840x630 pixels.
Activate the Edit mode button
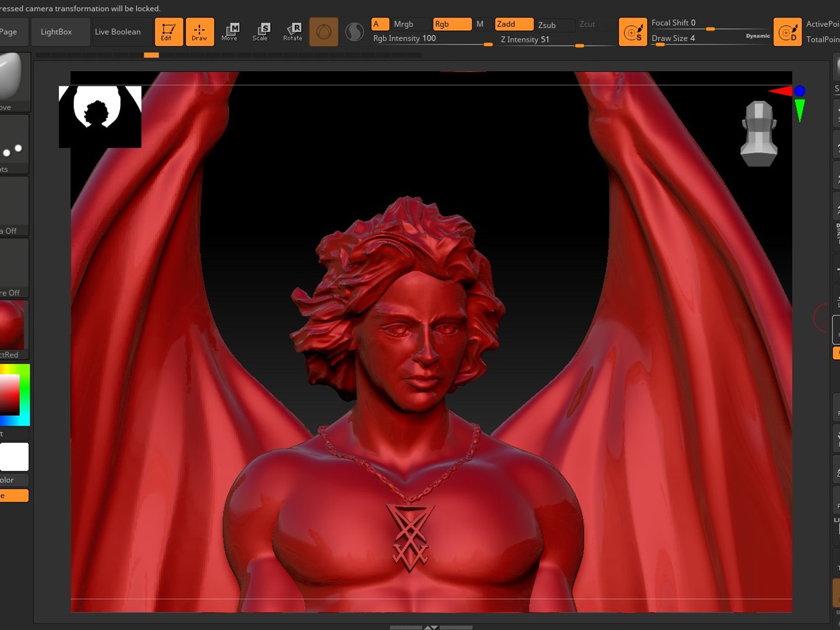[168, 32]
